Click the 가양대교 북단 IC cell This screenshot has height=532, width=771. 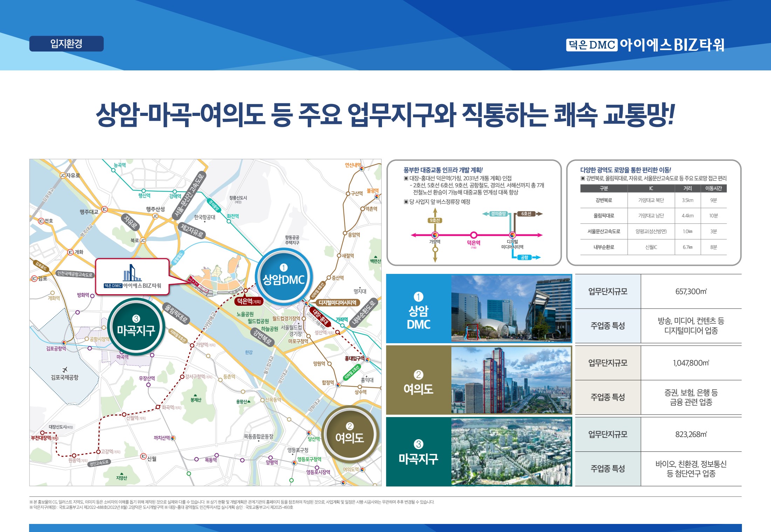[651, 200]
